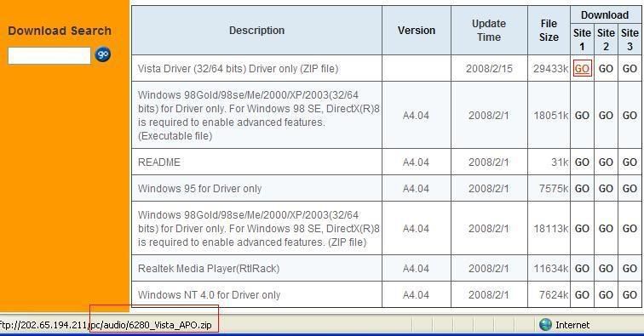Click the Download header cell
This screenshot has width=644, height=336.
pos(605,15)
